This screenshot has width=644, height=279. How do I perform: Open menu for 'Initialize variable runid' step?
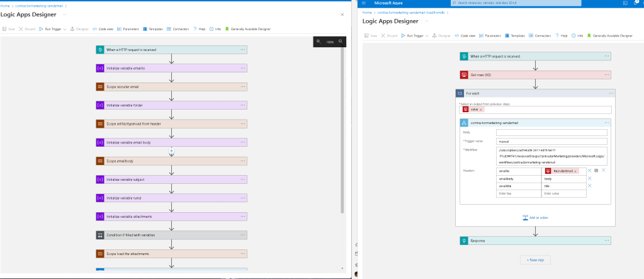tap(243, 198)
